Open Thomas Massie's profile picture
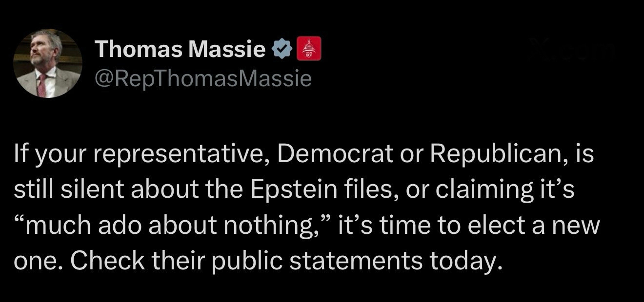Screen dimensions: 644x302 click(x=47, y=63)
